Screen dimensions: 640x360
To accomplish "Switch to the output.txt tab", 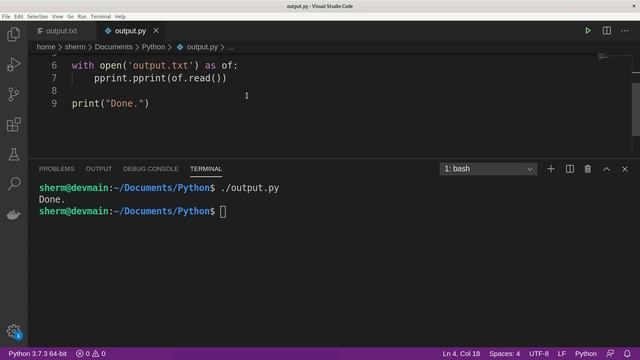I will [x=61, y=31].
